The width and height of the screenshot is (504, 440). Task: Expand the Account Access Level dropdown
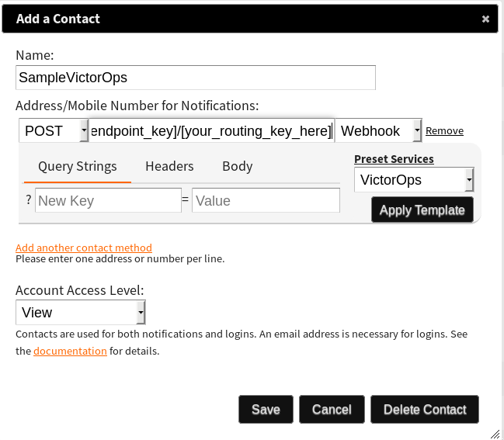80,313
